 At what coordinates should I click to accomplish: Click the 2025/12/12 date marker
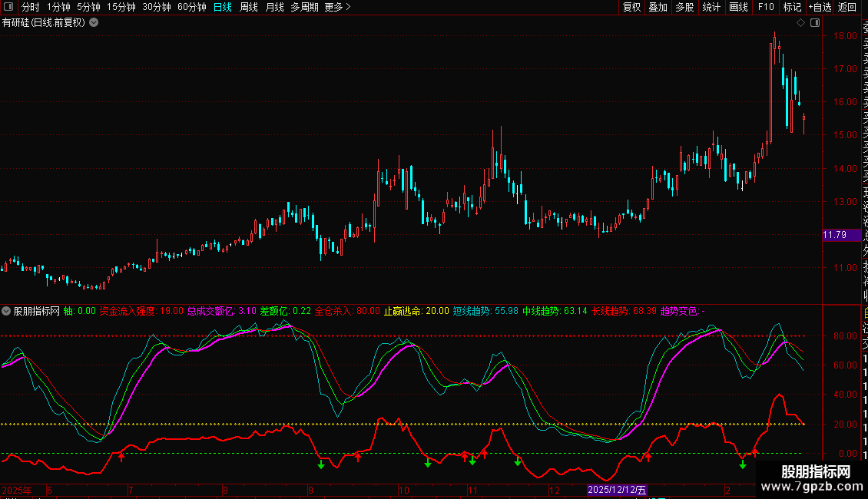[x=618, y=490]
